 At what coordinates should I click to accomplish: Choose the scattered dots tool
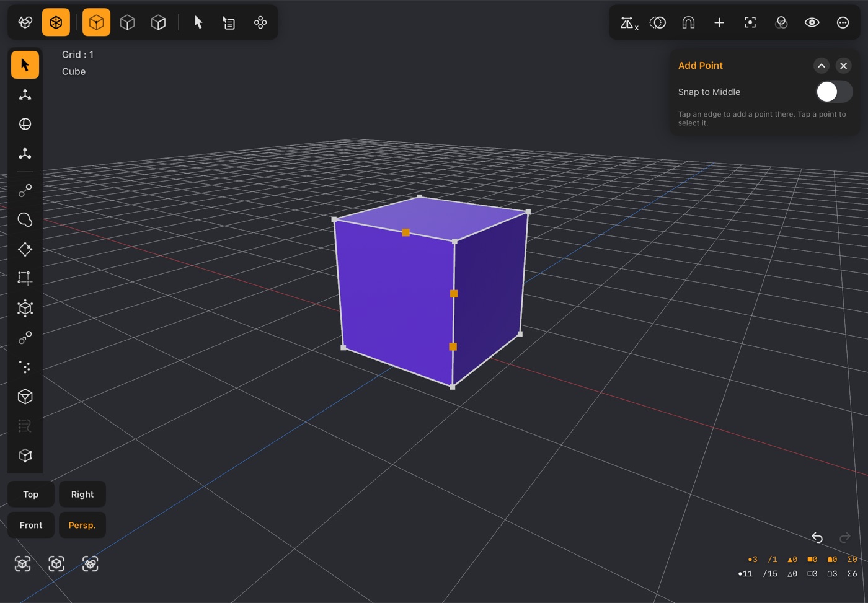(x=25, y=367)
